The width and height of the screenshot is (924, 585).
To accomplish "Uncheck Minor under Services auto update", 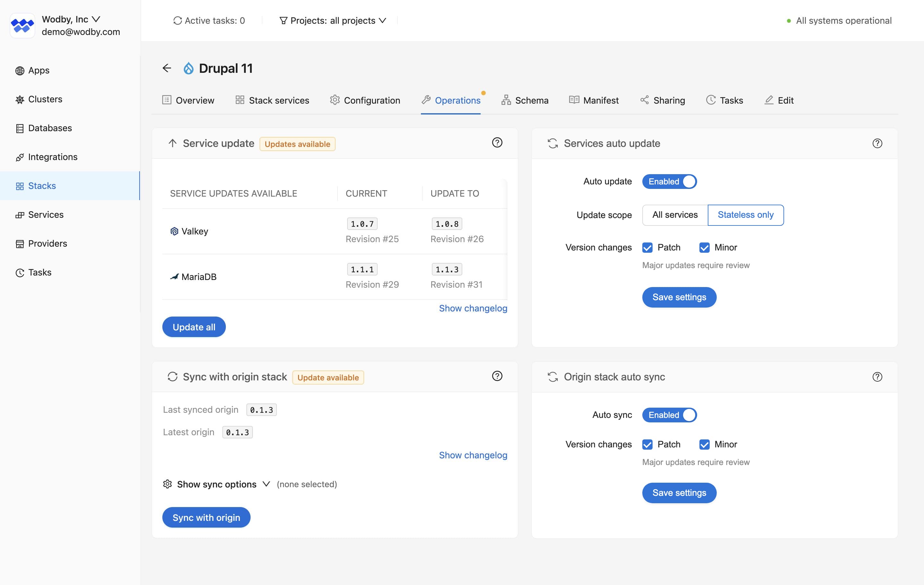I will click(x=704, y=248).
